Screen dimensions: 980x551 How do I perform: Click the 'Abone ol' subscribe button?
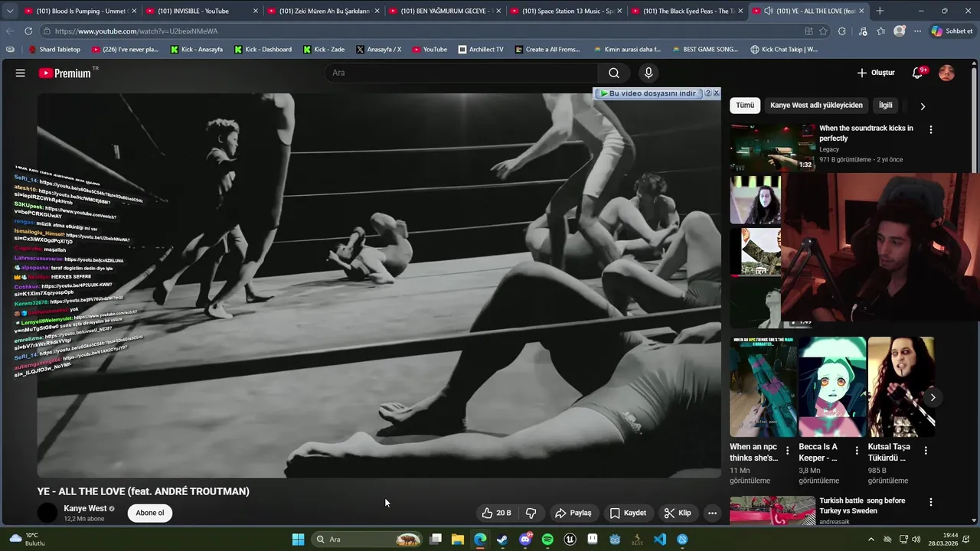150,513
